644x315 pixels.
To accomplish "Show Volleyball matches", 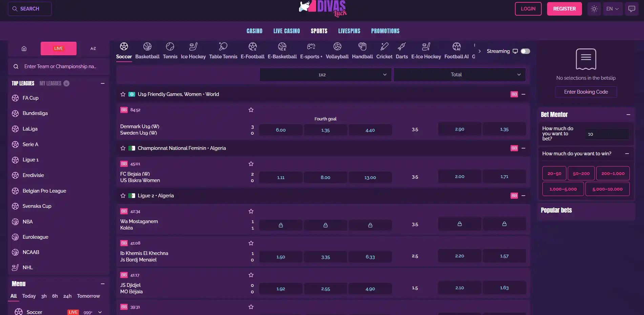I will coord(337,51).
